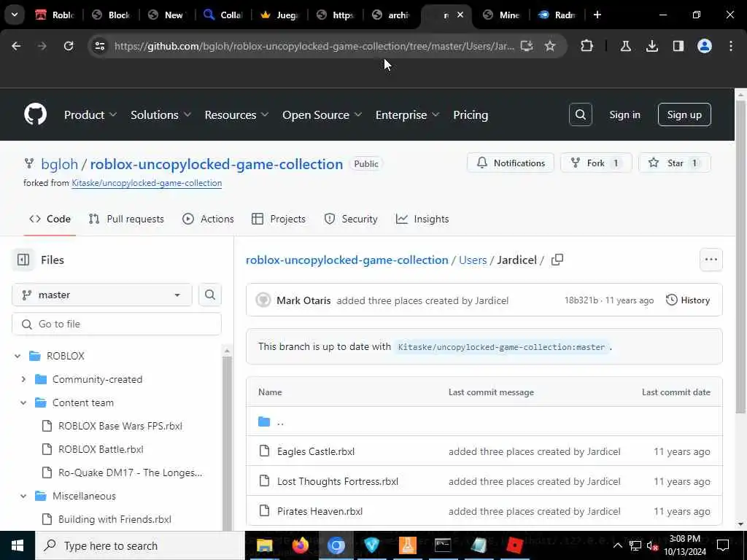Image resolution: width=747 pixels, height=560 pixels.
Task: Collapse the ROBLOX folder tree
Action: (18, 356)
